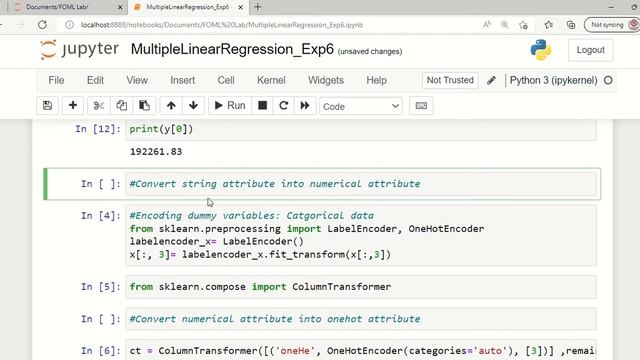640x360 pixels.
Task: Move selected cell down arrow
Action: pos(193,106)
